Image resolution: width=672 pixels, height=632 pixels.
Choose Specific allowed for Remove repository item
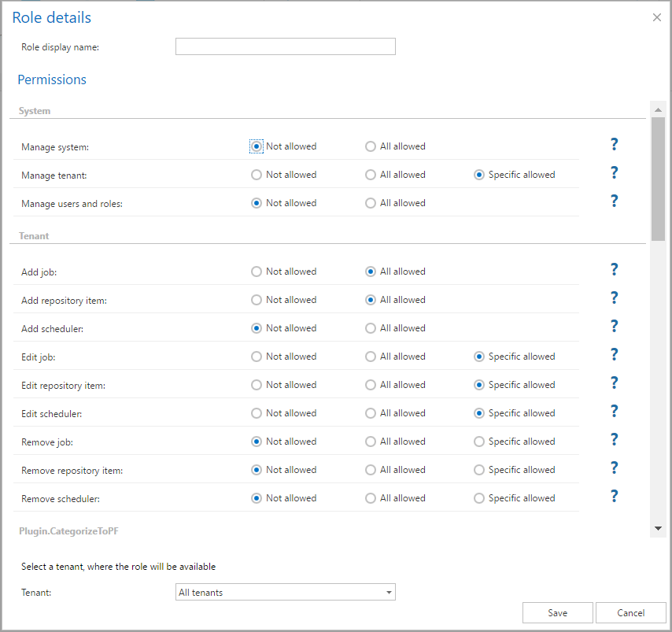[x=479, y=470]
